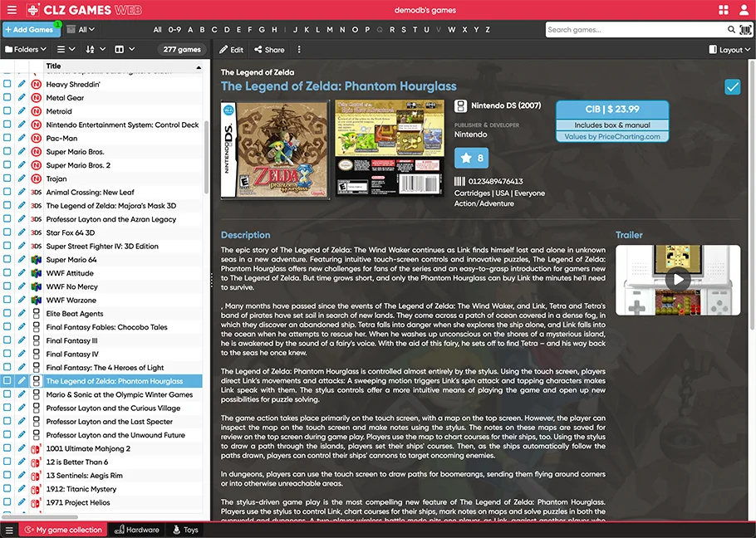Open the hamburger menu in the header
Screen dimensions: 756x538
pos(12,10)
